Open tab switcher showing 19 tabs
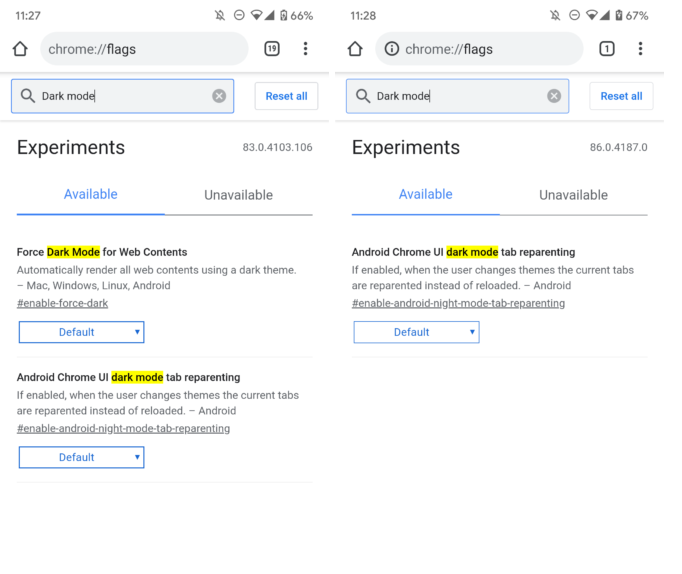682x574 pixels. (x=272, y=49)
